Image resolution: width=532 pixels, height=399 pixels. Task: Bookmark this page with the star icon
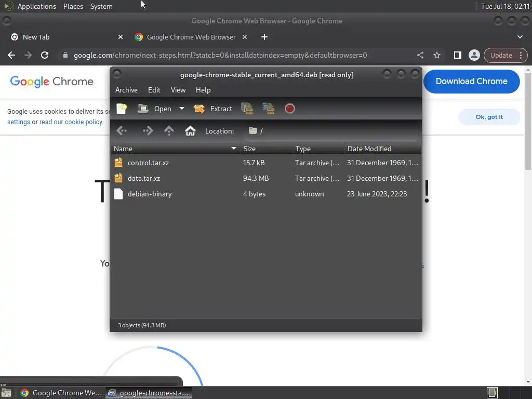[x=436, y=55]
